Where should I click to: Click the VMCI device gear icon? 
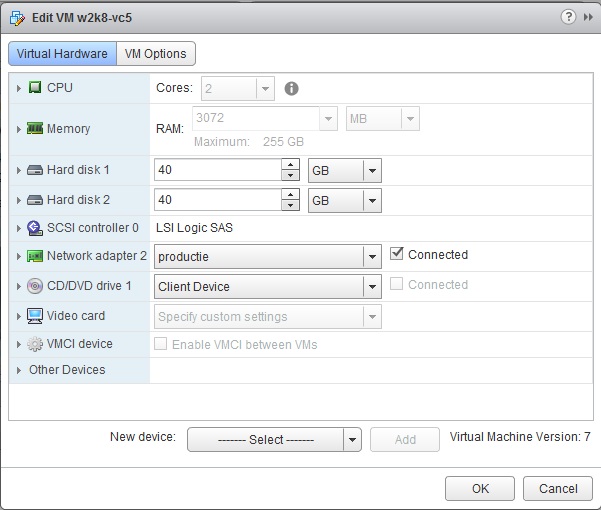(x=35, y=344)
